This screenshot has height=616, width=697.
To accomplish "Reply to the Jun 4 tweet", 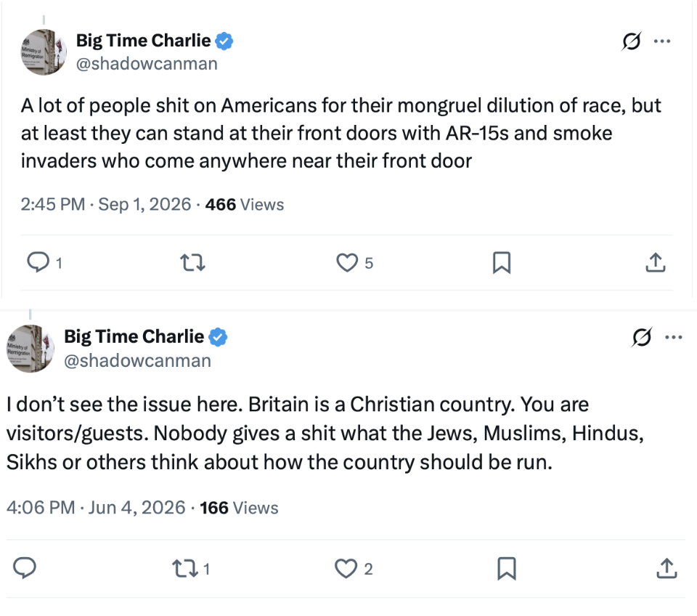I will pyautogui.click(x=25, y=568).
